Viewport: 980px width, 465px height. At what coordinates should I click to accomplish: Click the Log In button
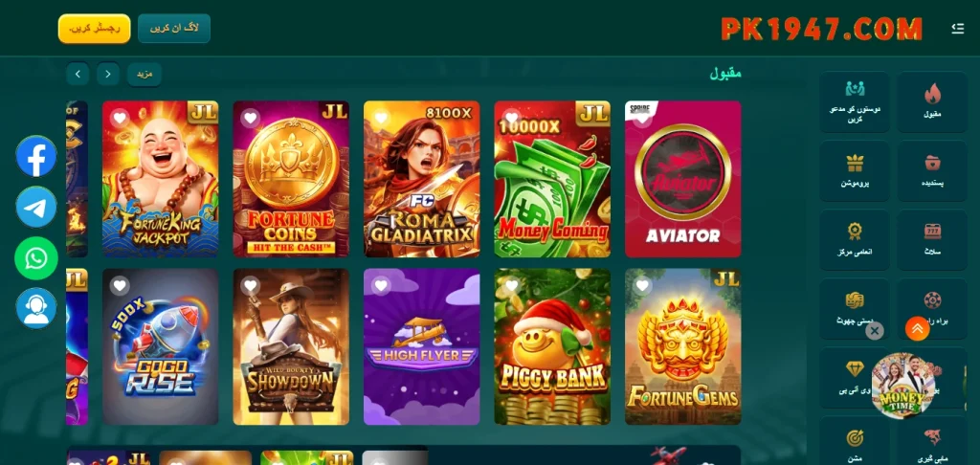pos(174,29)
